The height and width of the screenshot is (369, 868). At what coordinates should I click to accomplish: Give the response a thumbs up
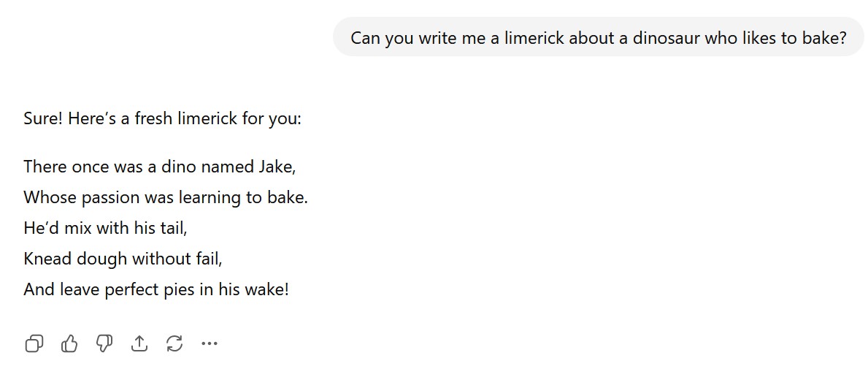(69, 343)
